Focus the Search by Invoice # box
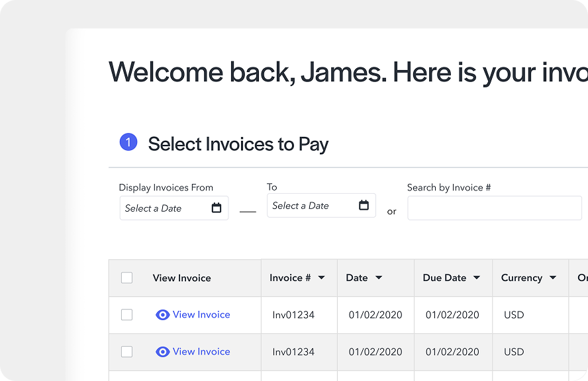Viewport: 588px width, 381px height. [495, 208]
